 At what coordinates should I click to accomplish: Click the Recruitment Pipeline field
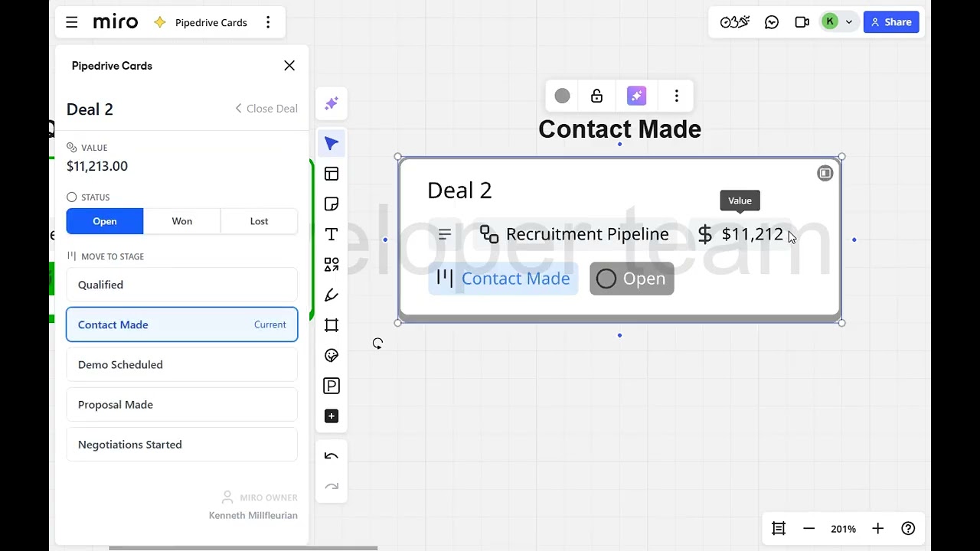pyautogui.click(x=574, y=234)
